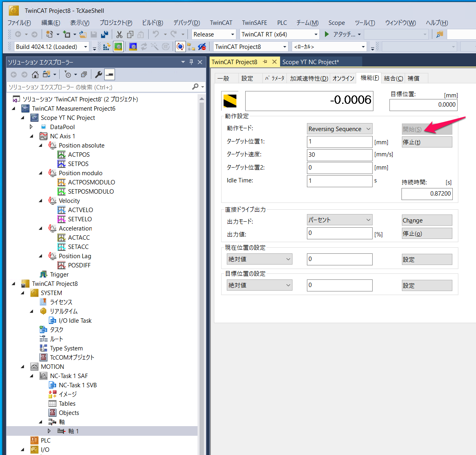
Task: Click the Collapse All icon in Solution Explorer
Action: [84, 75]
